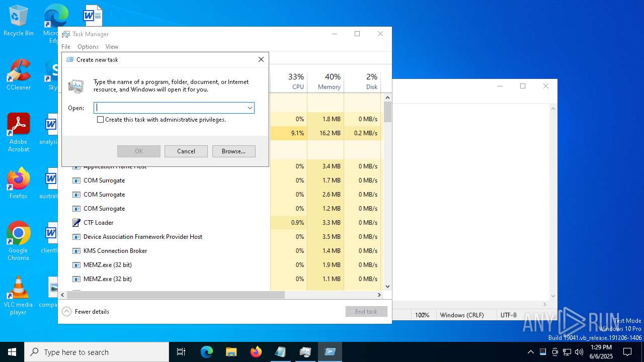Click the taskbar search box

97,352
